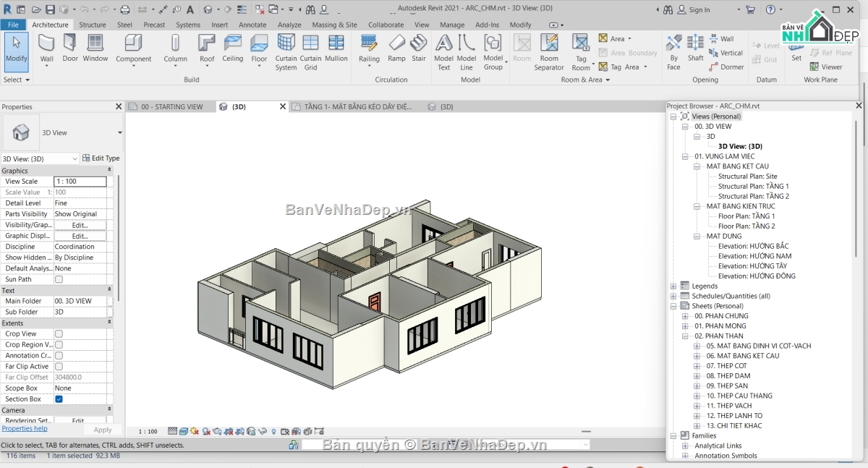The width and height of the screenshot is (868, 468).
Task: Select Structural Plan: Site in browser
Action: [748, 176]
